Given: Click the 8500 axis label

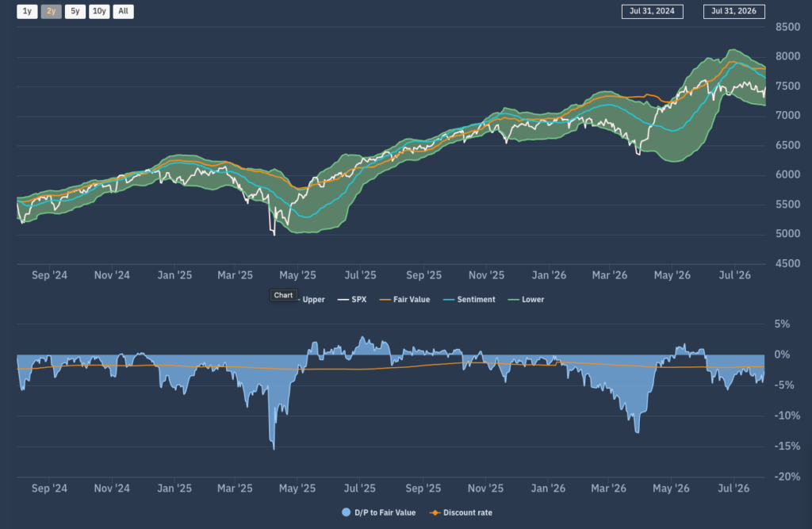Looking at the screenshot, I should [x=787, y=27].
